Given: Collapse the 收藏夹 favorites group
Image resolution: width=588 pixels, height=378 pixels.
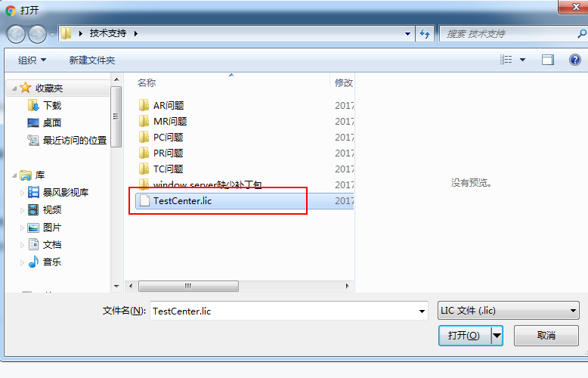Looking at the screenshot, I should (x=14, y=88).
